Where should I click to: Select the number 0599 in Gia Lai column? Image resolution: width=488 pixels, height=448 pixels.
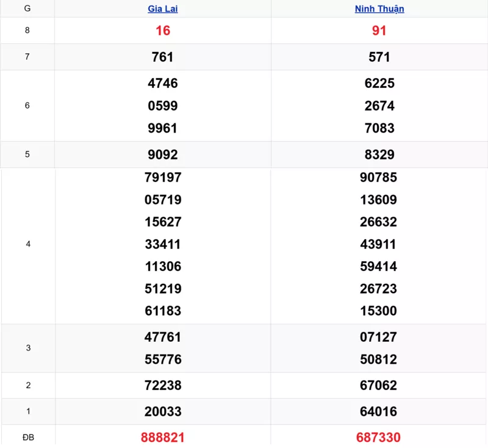tap(163, 106)
